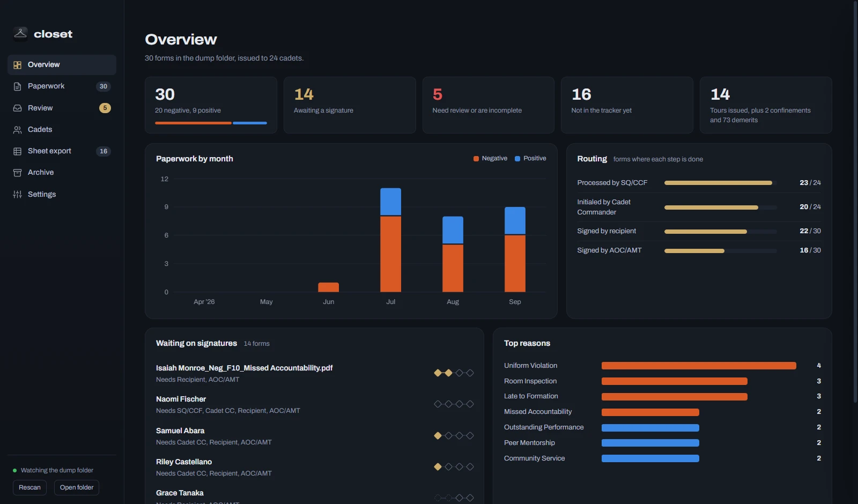Click the 14 Awaiting a signature card

click(350, 105)
